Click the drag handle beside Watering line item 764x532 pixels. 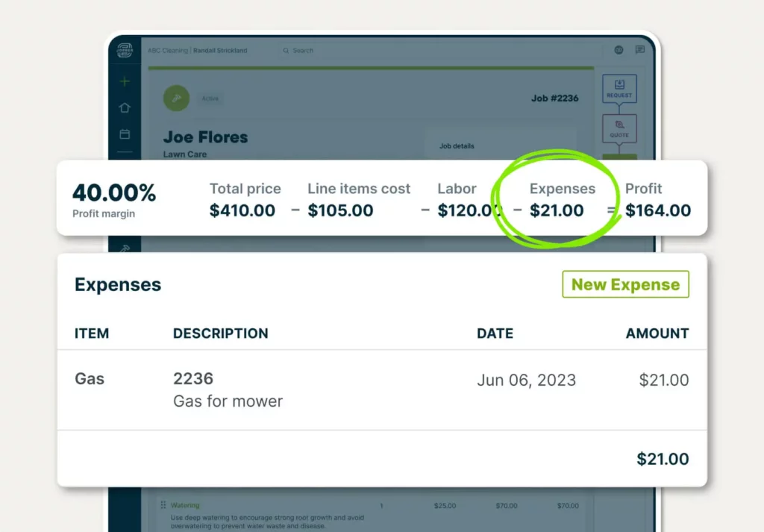point(163,505)
